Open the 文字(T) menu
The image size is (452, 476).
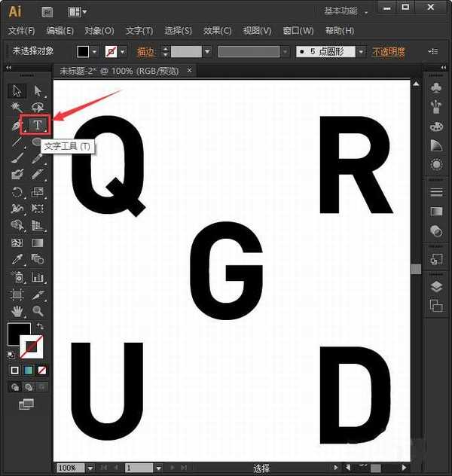[x=139, y=31]
